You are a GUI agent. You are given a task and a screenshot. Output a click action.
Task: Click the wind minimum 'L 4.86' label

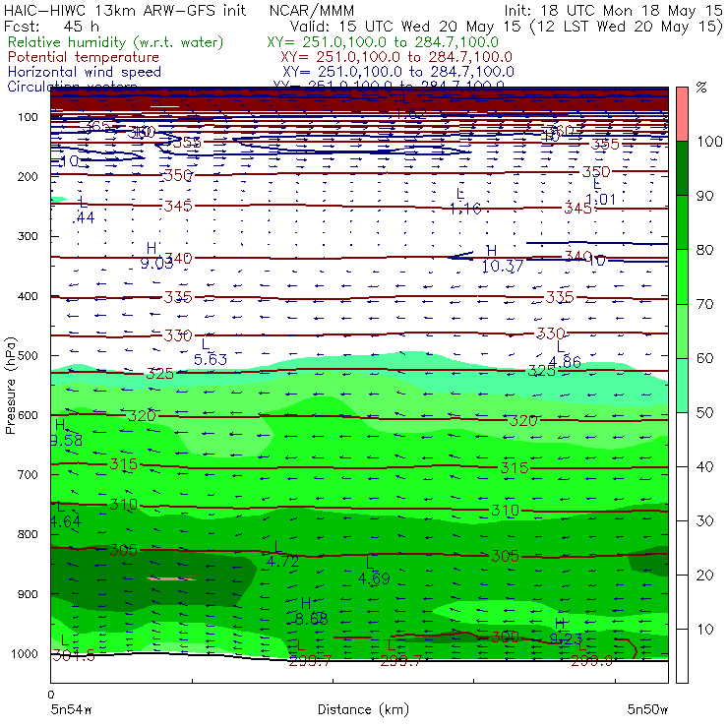[565, 355]
